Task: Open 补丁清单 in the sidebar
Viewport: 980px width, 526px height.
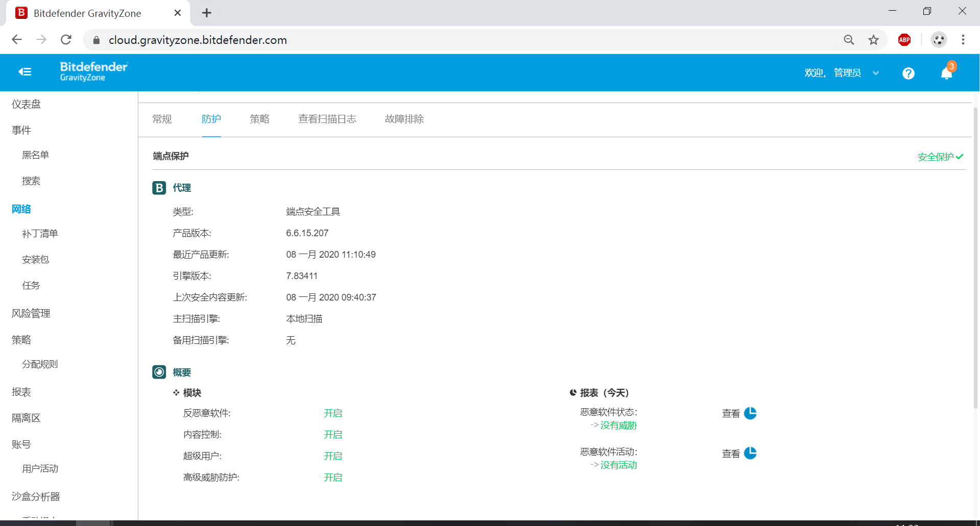Action: tap(40, 234)
